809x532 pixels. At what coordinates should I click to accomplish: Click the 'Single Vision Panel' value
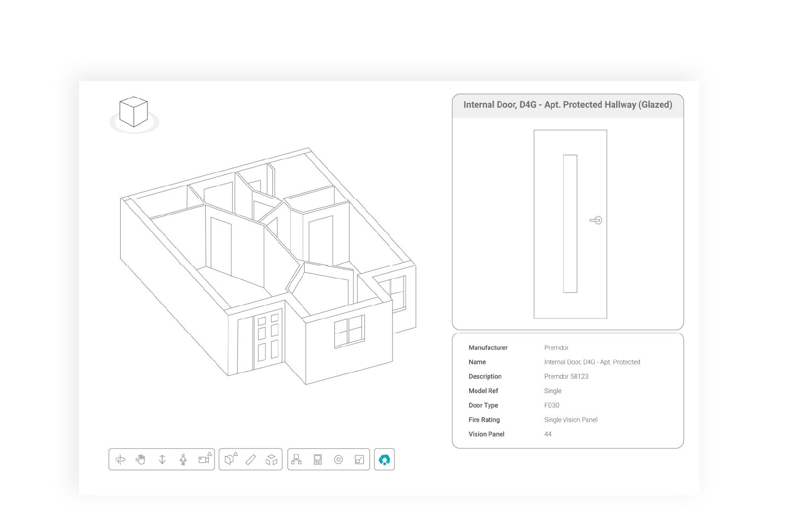pos(571,420)
